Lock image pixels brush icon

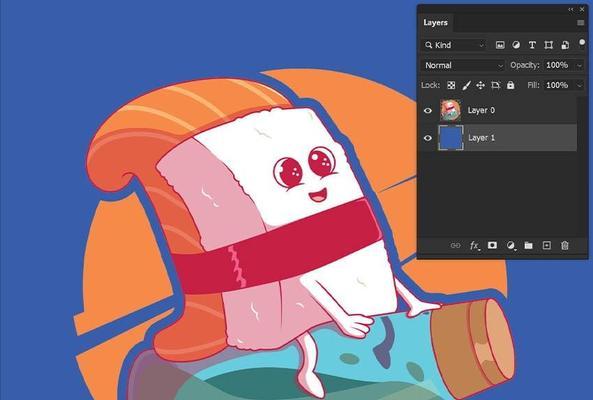tap(466, 85)
